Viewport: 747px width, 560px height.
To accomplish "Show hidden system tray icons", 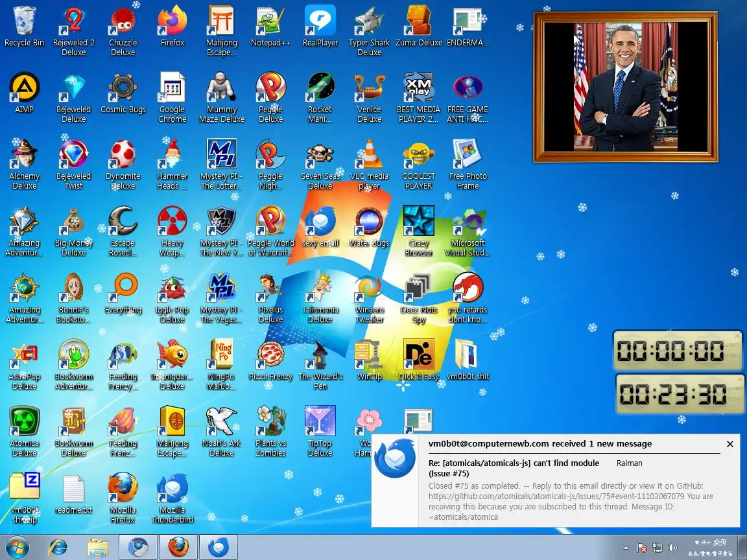I will point(626,548).
